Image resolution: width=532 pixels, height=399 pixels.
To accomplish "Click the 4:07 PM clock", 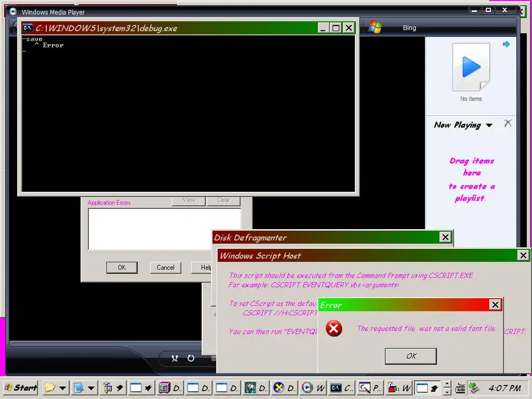I will [x=504, y=388].
